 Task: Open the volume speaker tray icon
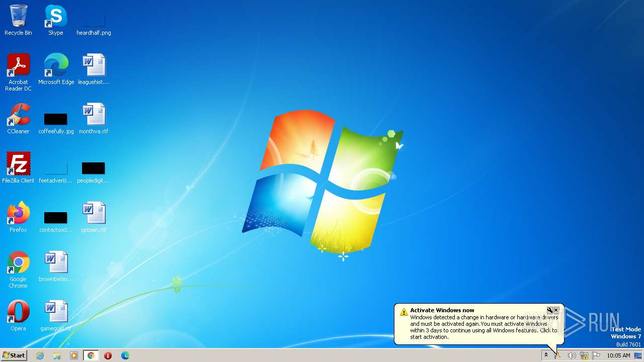click(572, 355)
